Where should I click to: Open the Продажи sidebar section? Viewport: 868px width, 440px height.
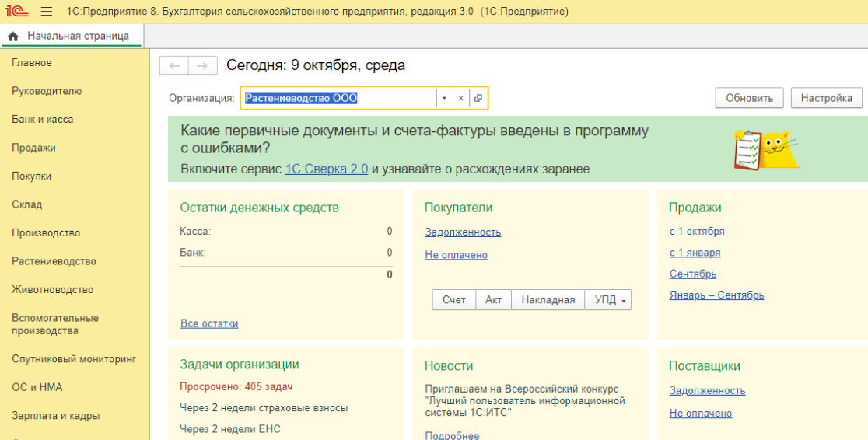pos(33,148)
